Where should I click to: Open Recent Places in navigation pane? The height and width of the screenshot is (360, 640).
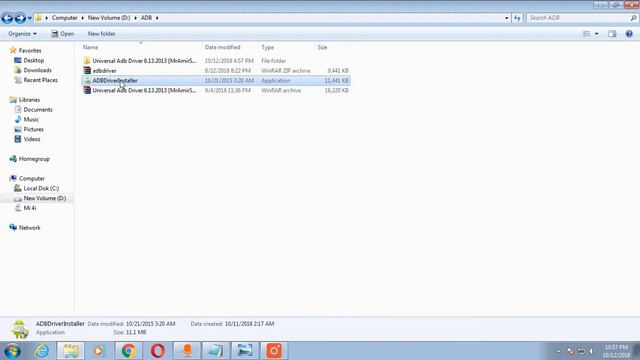pos(40,80)
